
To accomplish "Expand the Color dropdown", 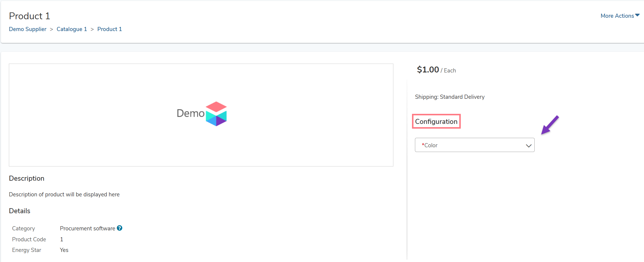I will pyautogui.click(x=474, y=145).
